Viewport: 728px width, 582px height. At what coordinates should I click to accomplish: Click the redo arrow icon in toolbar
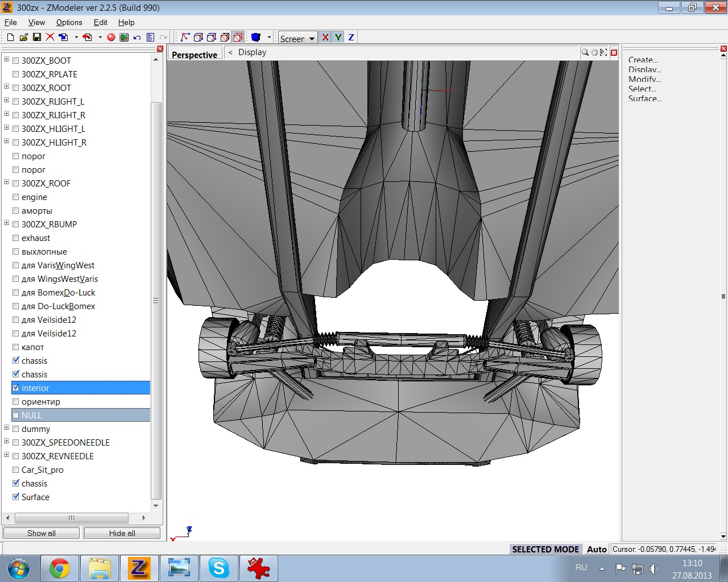coord(163,37)
